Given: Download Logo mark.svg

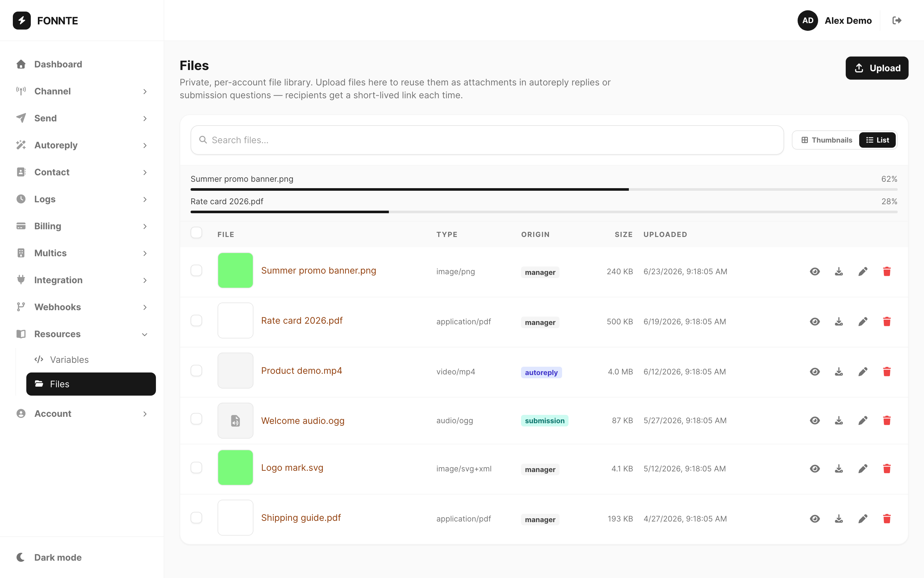Looking at the screenshot, I should tap(838, 469).
